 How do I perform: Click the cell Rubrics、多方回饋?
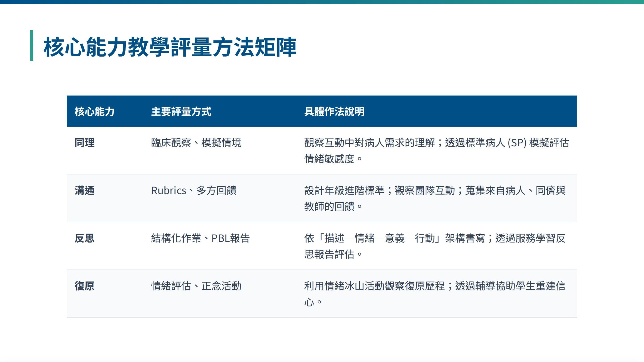coord(193,191)
